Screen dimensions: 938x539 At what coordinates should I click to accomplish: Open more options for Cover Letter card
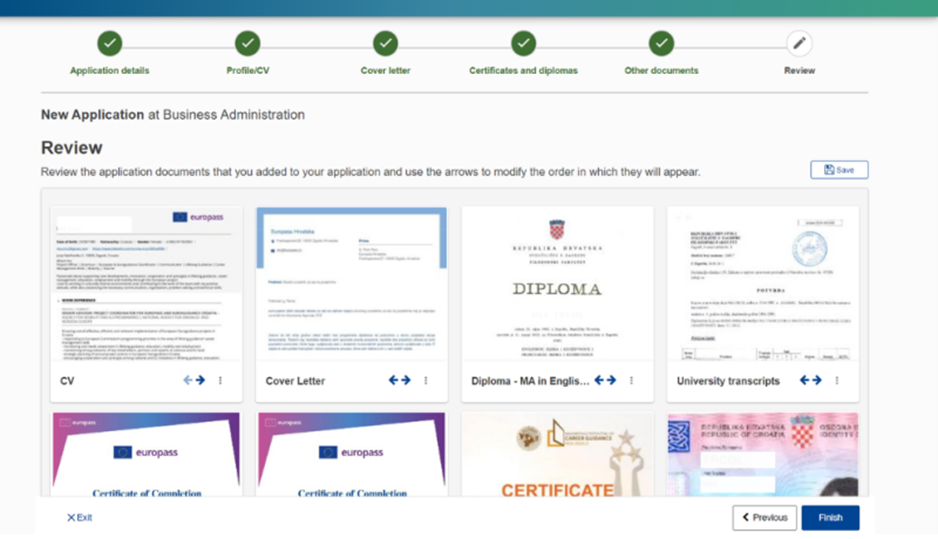(x=426, y=380)
